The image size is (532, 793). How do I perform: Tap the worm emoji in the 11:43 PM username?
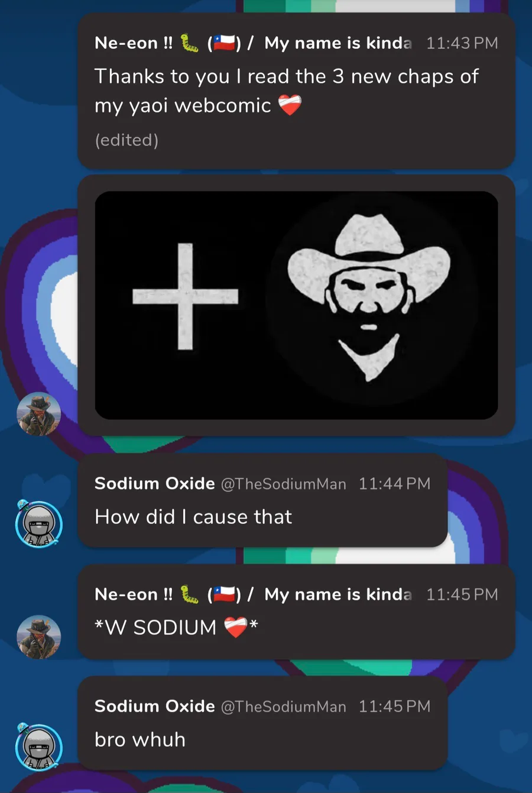[x=189, y=43]
